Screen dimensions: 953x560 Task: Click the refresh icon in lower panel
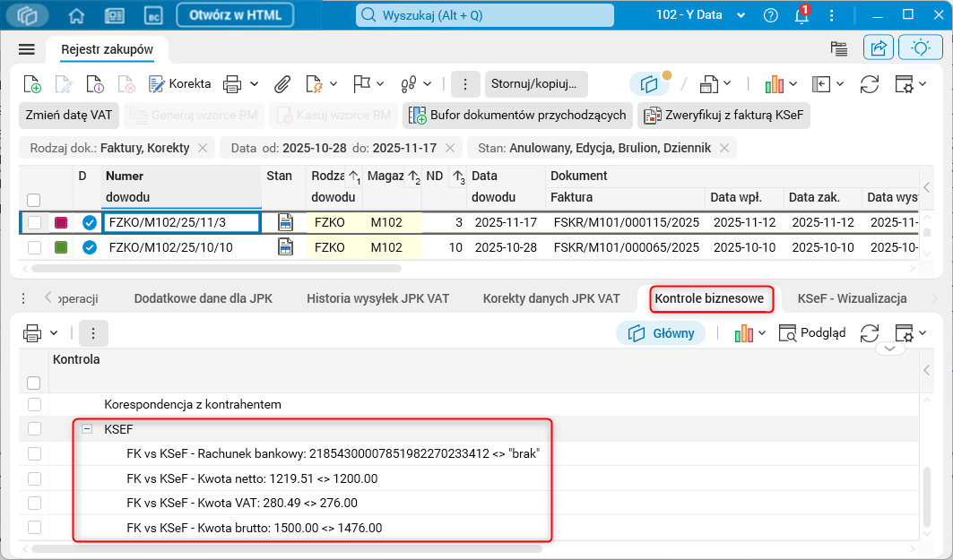point(870,332)
